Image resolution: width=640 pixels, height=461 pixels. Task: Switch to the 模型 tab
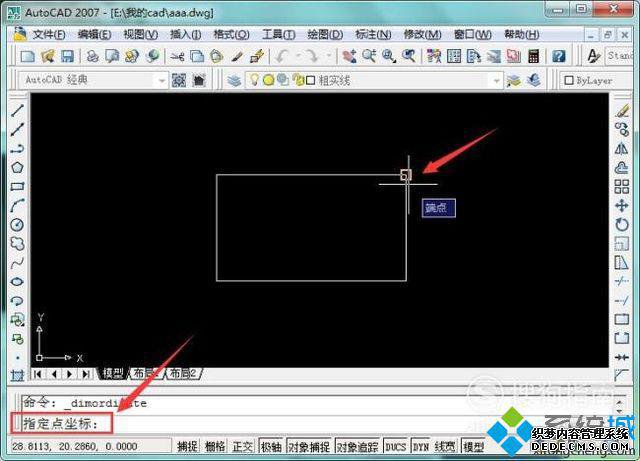[x=113, y=373]
